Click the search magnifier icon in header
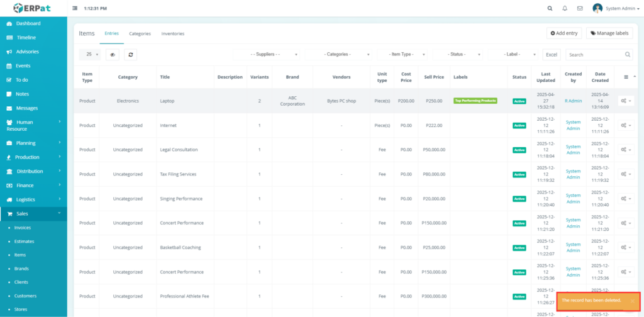This screenshot has height=317, width=644. coord(550,8)
